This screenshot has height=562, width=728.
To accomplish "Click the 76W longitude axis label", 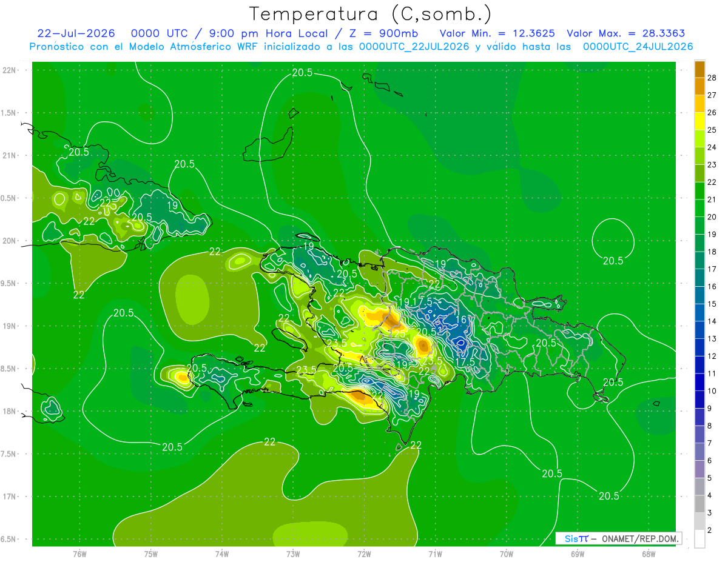I will pyautogui.click(x=79, y=554).
